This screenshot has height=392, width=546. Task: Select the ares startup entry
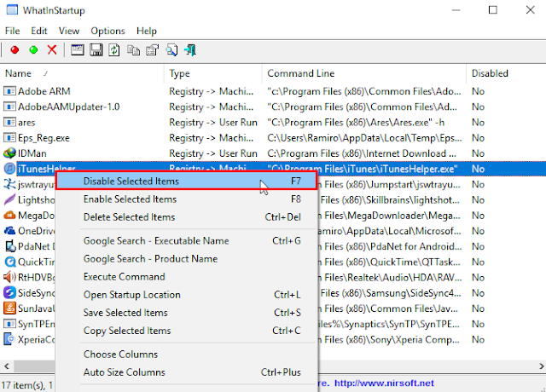tap(26, 123)
